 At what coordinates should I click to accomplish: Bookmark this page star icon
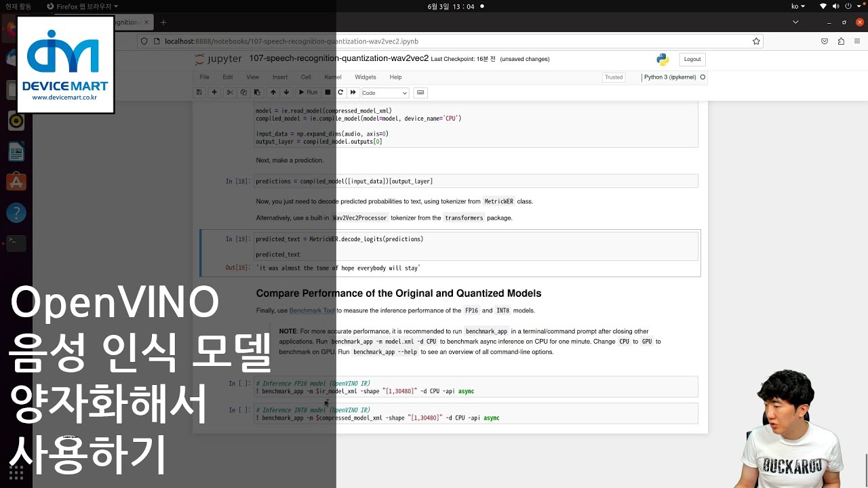756,41
